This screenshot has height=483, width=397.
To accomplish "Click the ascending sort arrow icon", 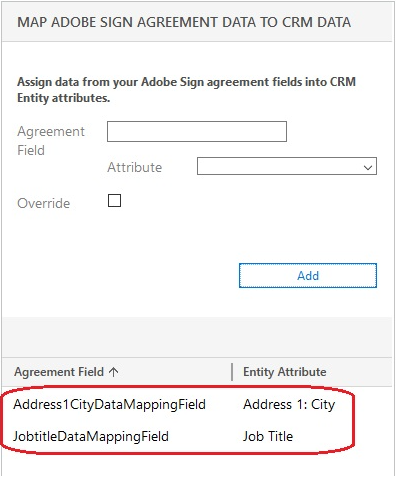I will coord(114,372).
